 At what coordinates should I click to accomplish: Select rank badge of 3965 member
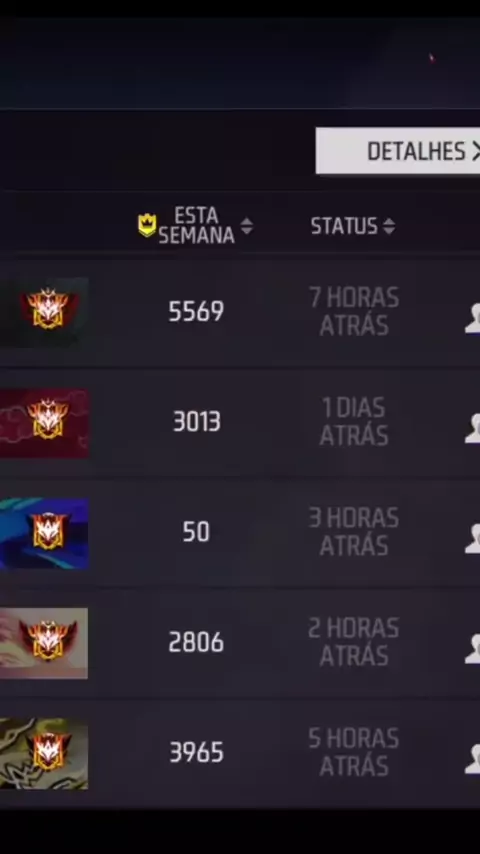pos(48,751)
